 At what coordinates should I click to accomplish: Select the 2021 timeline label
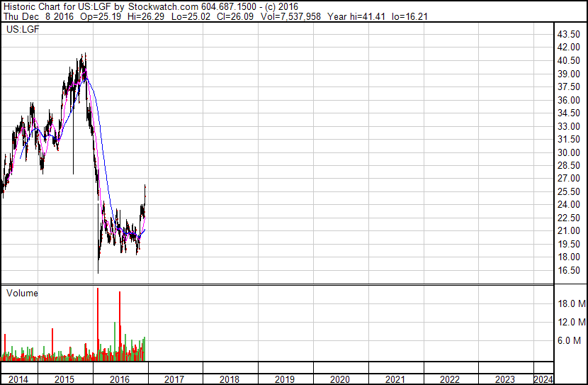pos(395,379)
